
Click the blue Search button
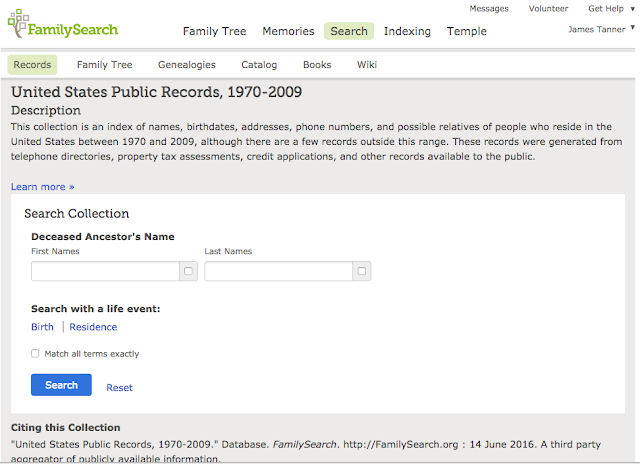(61, 385)
